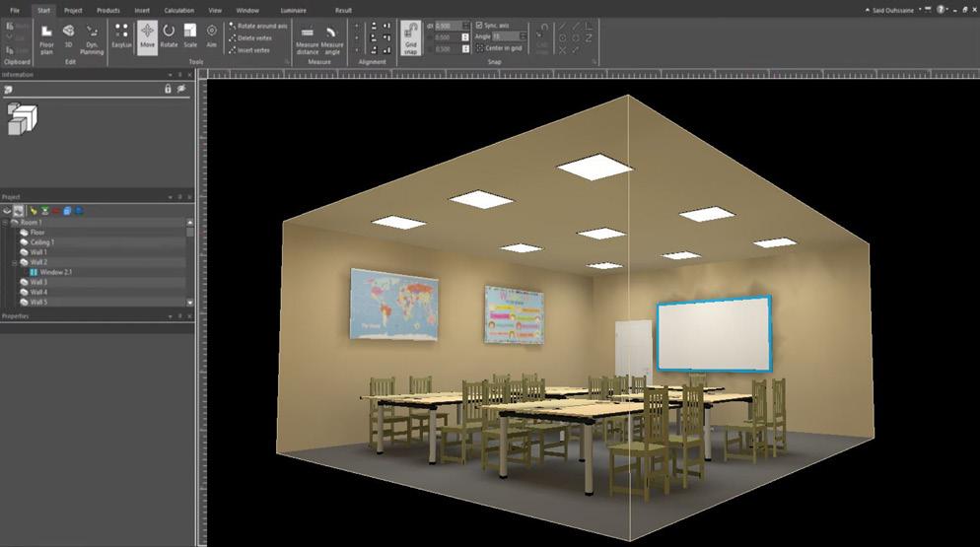Click the project tree scrollbar up arrow
The width and height of the screenshot is (980, 547).
tap(190, 223)
